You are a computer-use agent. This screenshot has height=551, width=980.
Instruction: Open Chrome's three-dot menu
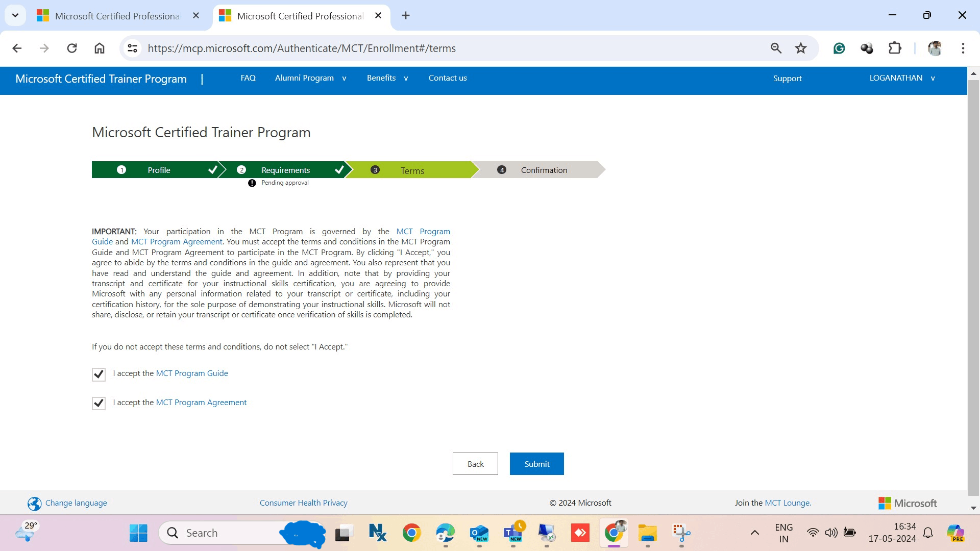tap(963, 48)
